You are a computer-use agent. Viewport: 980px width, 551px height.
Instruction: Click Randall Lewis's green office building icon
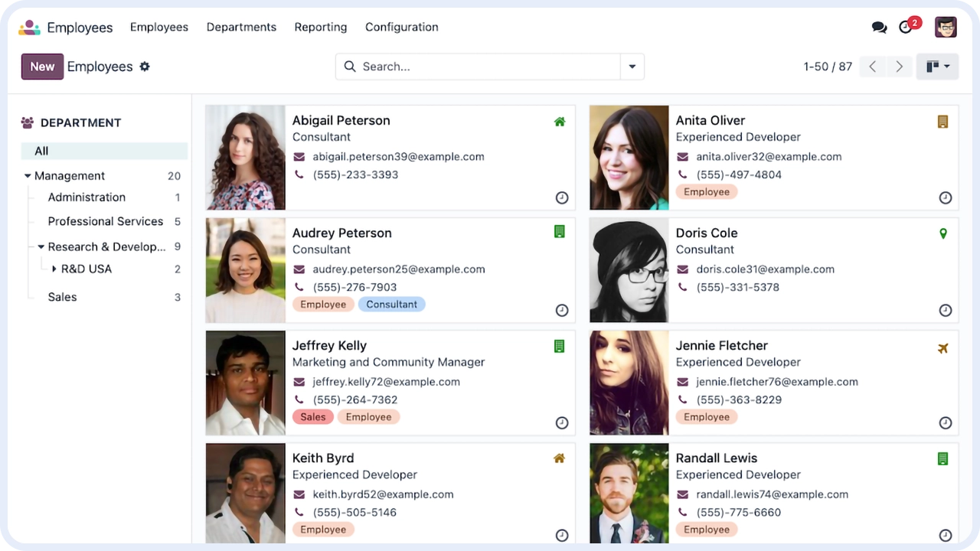(x=943, y=459)
